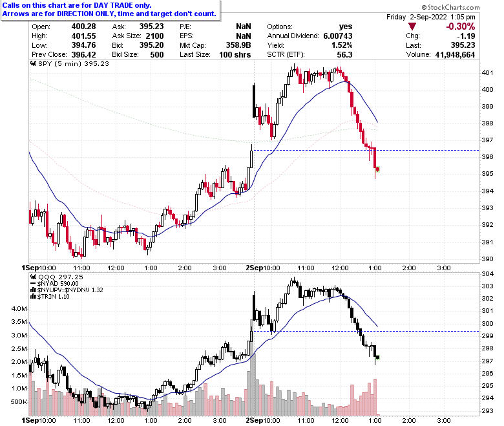504x426 pixels.
Task: Click the 401 price axis label on the SPY chart
Action: pyautogui.click(x=487, y=72)
